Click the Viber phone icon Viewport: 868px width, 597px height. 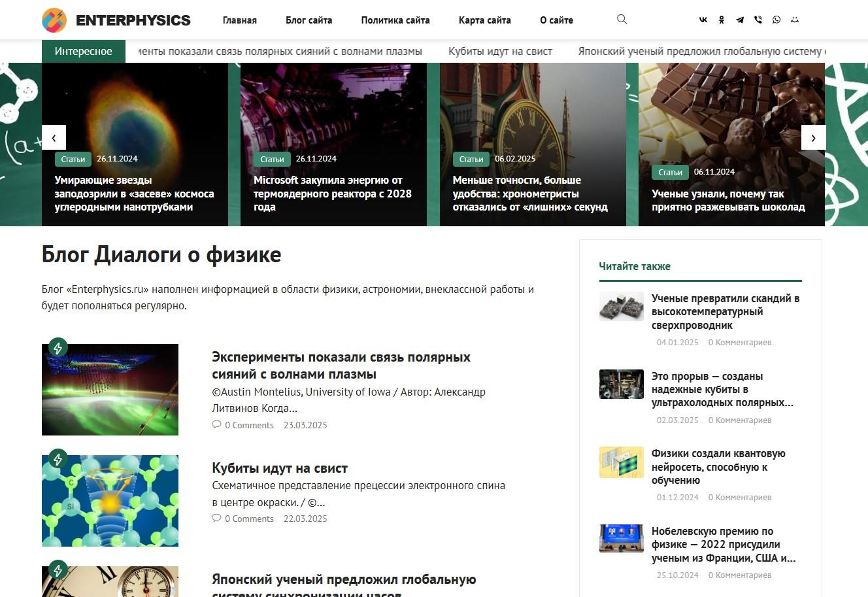click(x=758, y=20)
